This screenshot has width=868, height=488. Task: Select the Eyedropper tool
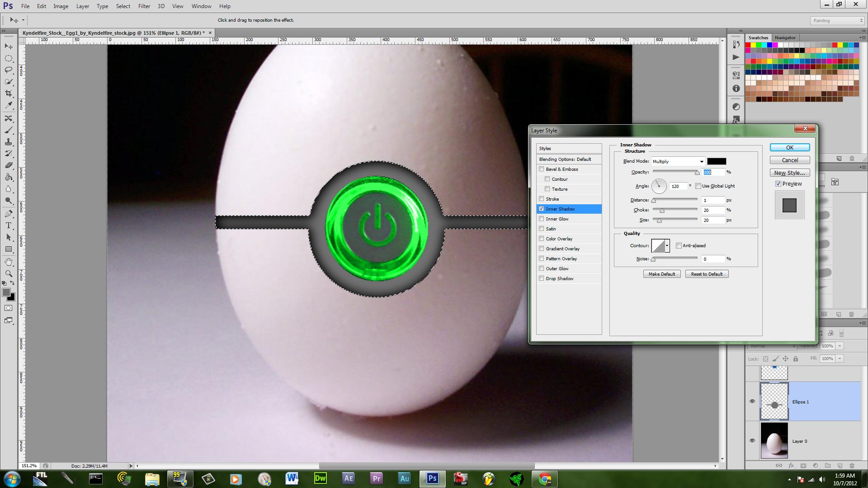(8, 105)
